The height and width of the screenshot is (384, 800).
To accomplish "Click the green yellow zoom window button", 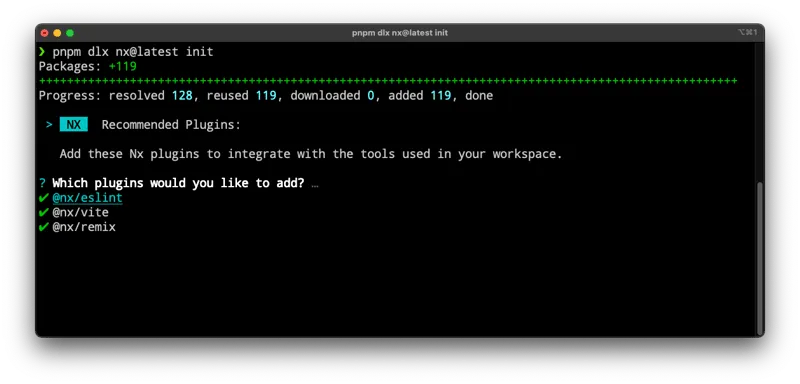I will [70, 33].
